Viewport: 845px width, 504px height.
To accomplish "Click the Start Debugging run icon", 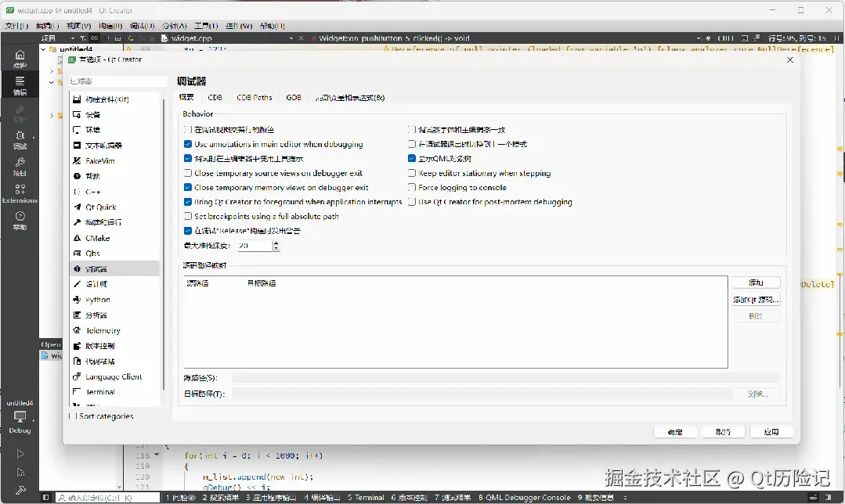I will coord(20,472).
